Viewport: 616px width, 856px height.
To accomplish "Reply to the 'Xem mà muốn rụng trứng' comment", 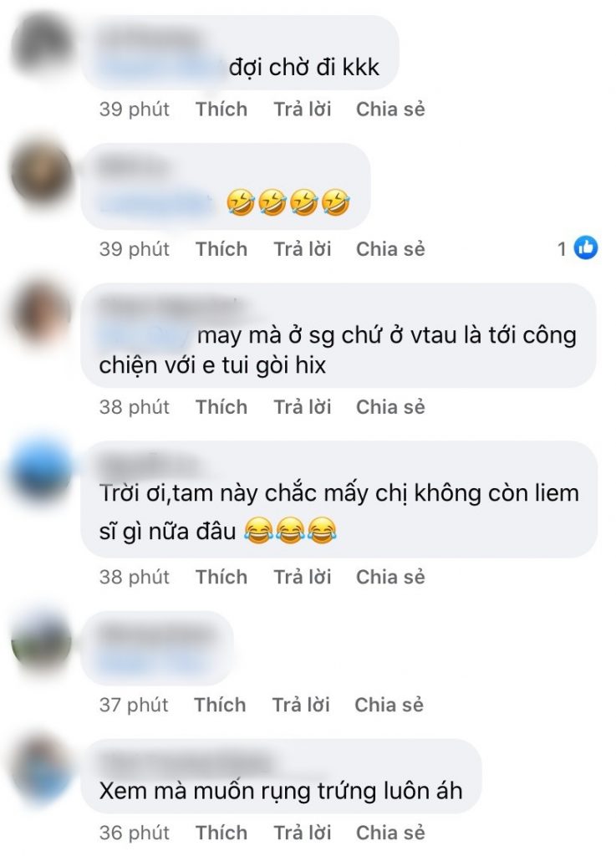I will click(x=303, y=832).
